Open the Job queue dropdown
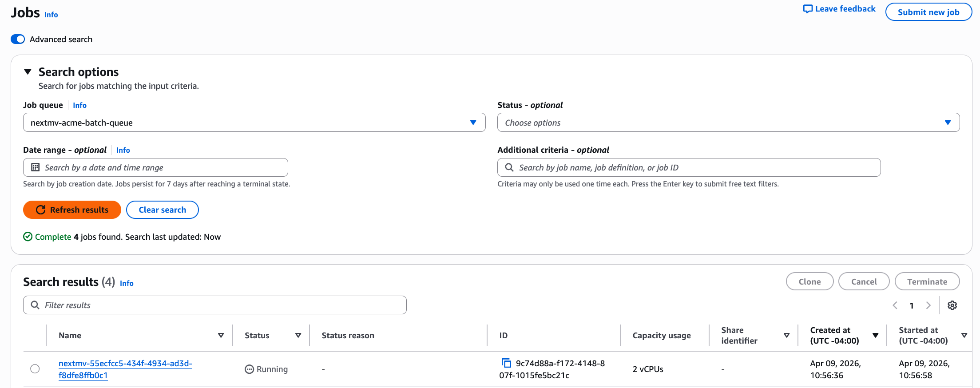 tap(254, 123)
